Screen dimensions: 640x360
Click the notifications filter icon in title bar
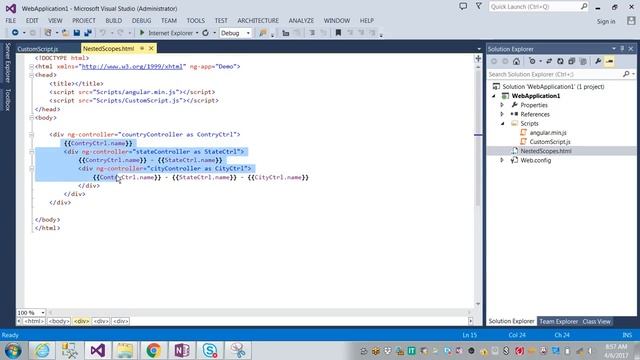[478, 7]
